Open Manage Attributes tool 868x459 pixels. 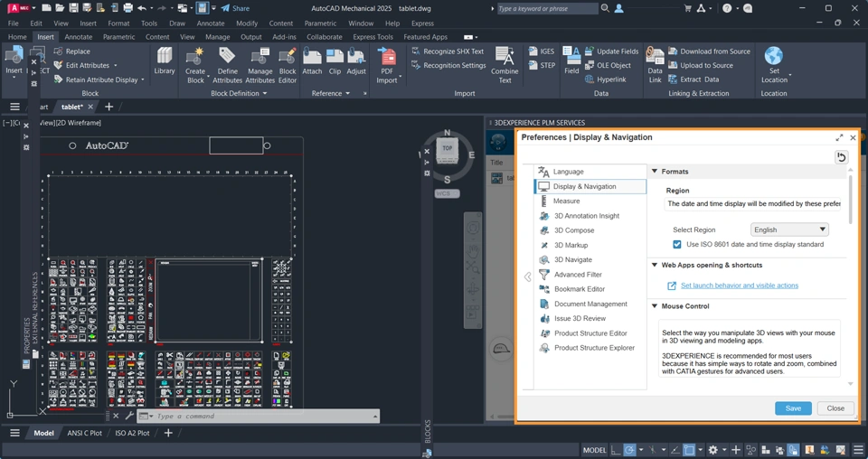tap(259, 65)
